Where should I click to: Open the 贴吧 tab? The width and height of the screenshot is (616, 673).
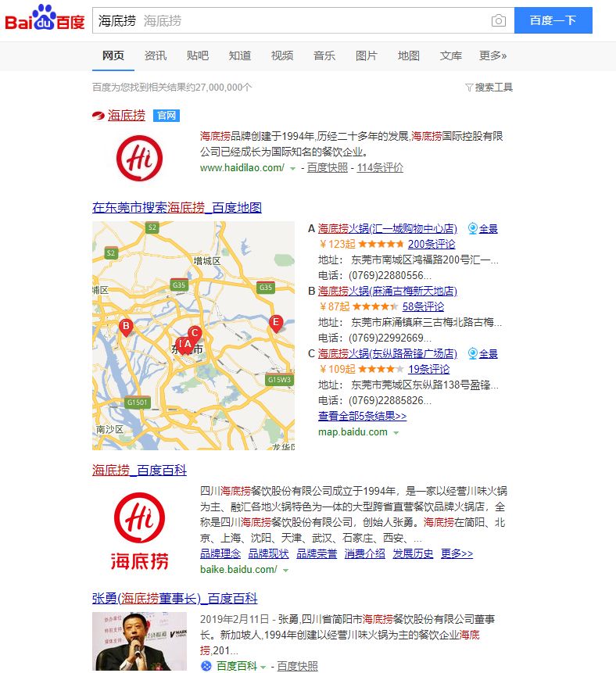[x=198, y=55]
